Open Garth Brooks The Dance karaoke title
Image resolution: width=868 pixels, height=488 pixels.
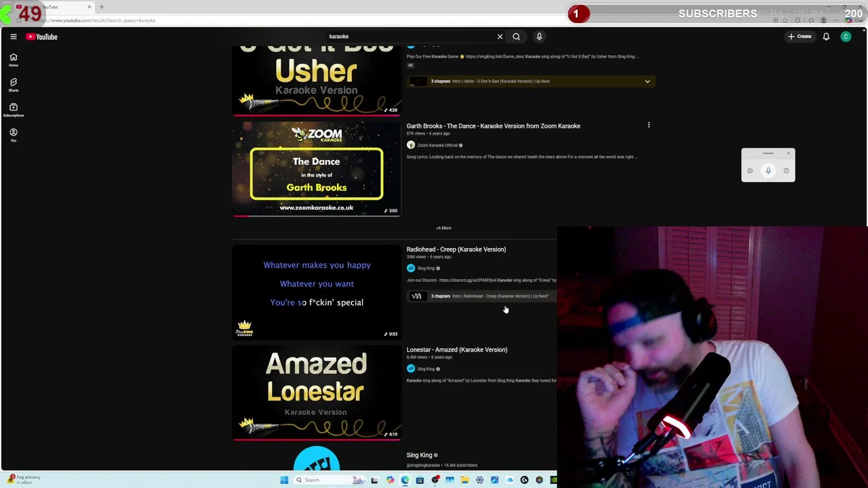point(493,126)
